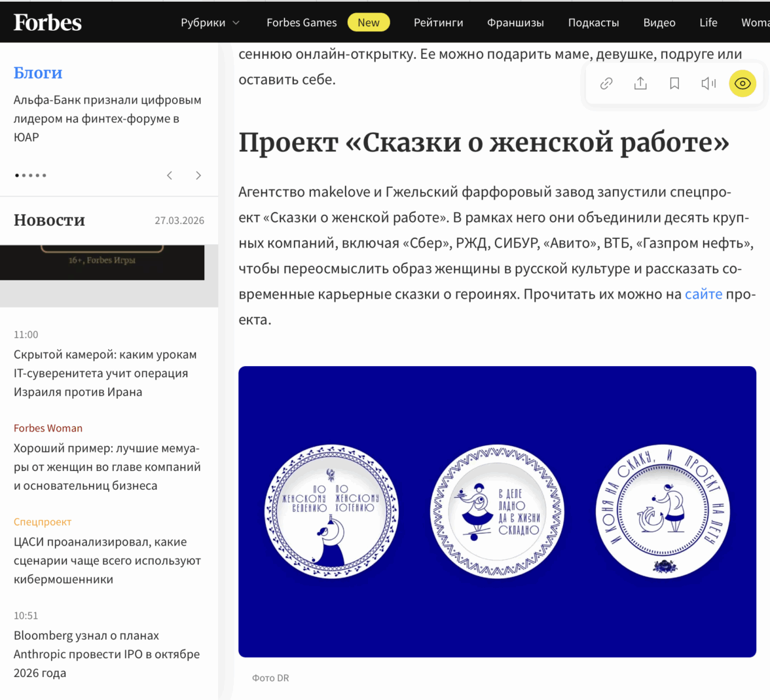Viewport: 770px width, 700px height.
Task: Follow the сайте link in article text
Action: click(703, 294)
